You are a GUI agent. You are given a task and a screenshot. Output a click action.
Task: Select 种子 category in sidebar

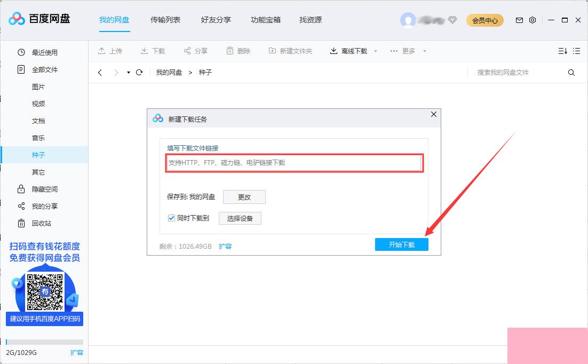click(44, 155)
